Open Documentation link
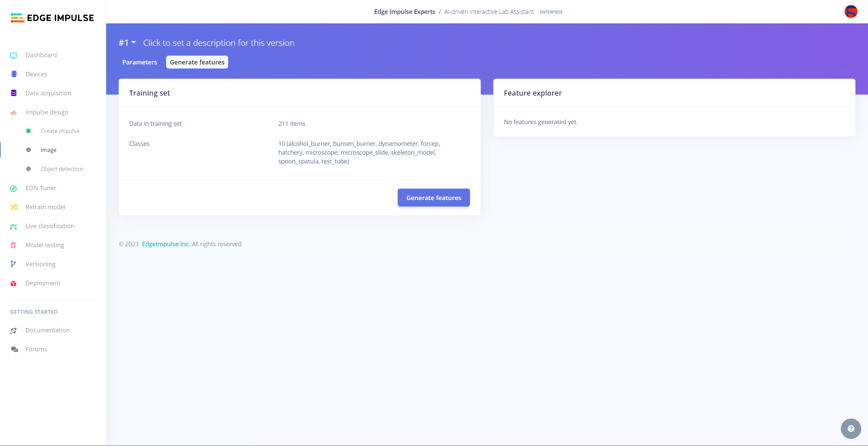Viewport: 868px width, 446px height. 47,330
